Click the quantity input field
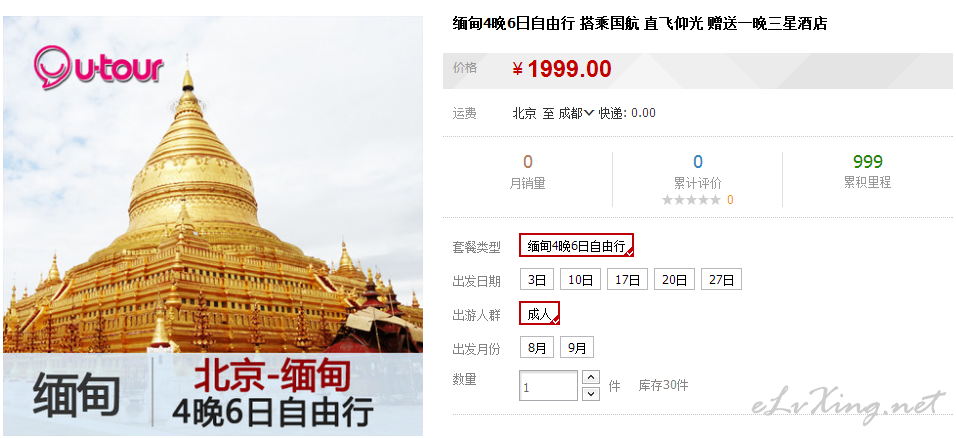The image size is (956, 438). pos(548,386)
